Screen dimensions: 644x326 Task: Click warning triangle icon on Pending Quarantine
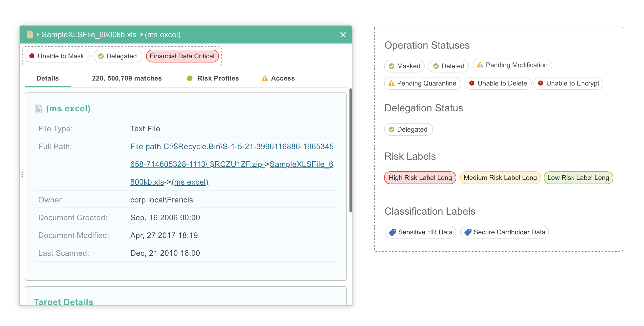coord(391,83)
